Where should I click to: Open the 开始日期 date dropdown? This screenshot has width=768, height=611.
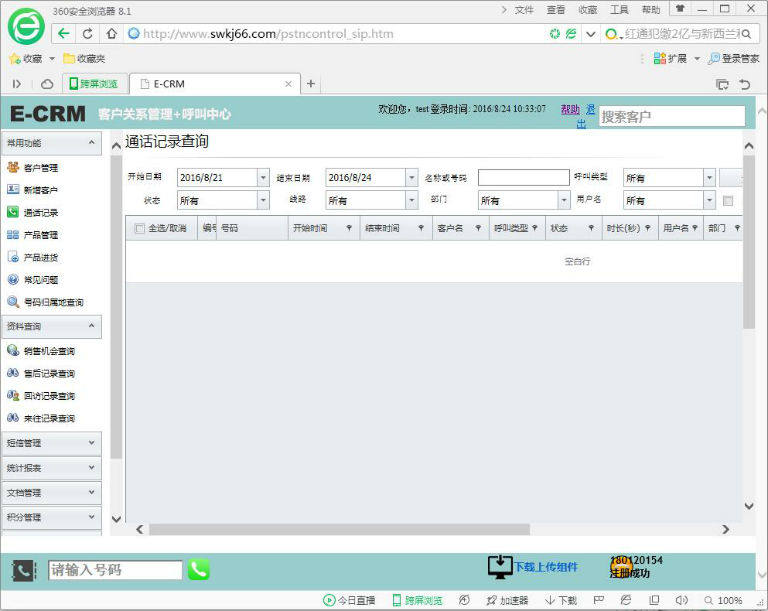(263, 178)
